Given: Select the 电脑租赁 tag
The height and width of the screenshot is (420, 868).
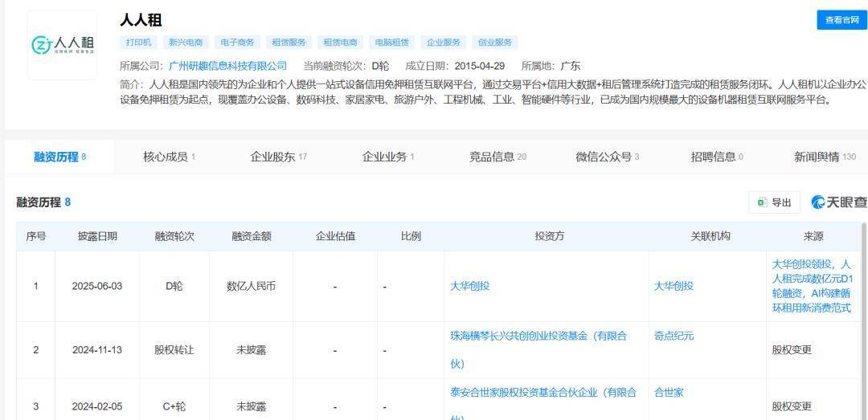Looking at the screenshot, I should [x=391, y=43].
